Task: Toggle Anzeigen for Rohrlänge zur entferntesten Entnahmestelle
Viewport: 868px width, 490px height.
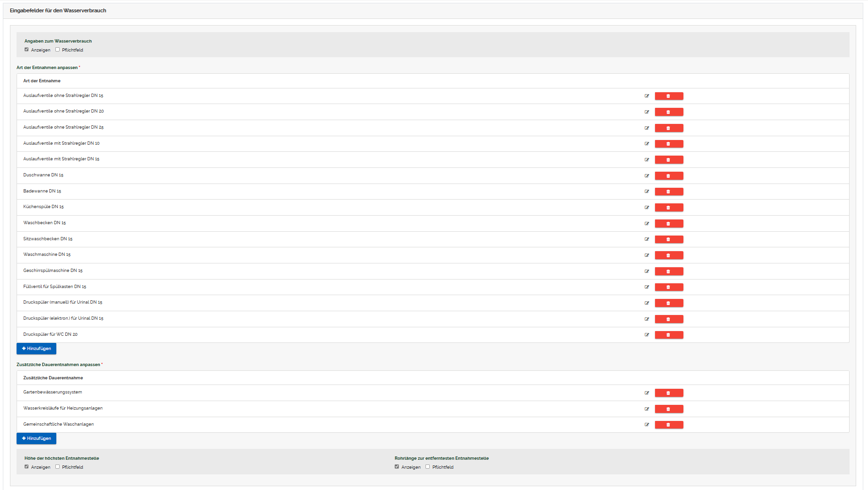Action: point(397,467)
